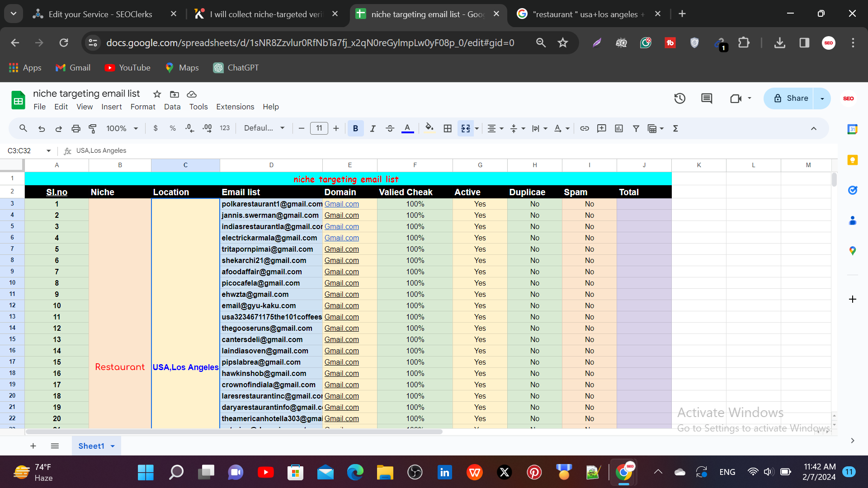Click the insert chart icon
This screenshot has width=868, height=488.
coord(619,129)
